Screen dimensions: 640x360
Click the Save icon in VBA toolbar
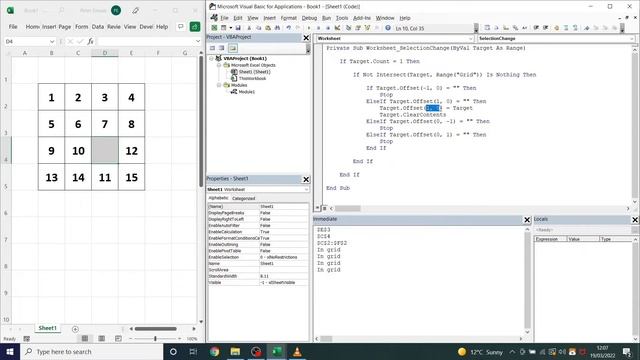(238, 28)
